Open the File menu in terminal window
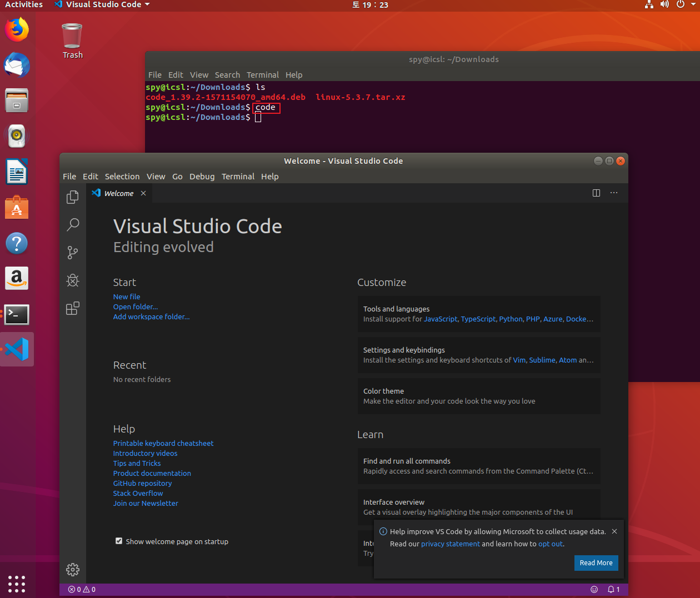 click(155, 75)
